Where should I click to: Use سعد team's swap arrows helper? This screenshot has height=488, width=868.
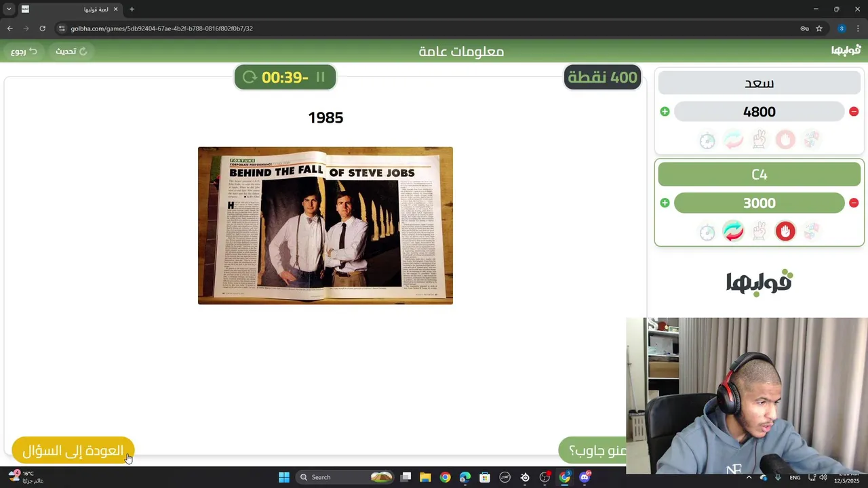(x=733, y=140)
